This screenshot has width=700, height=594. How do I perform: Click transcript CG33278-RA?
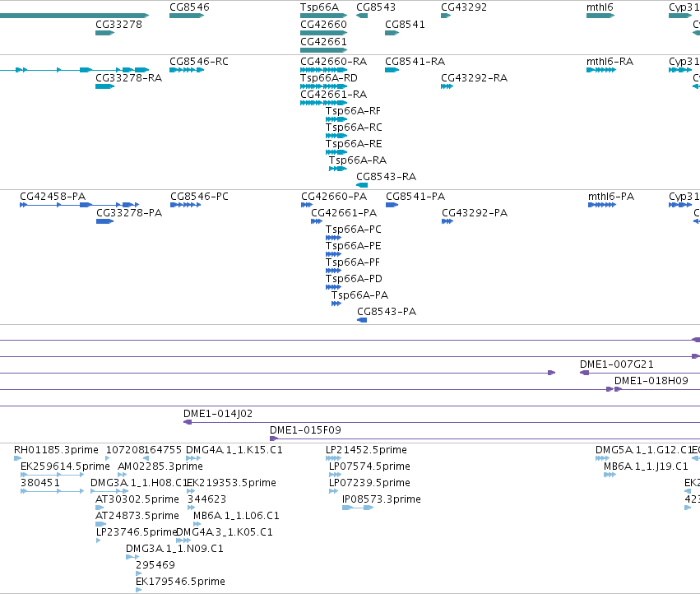(x=105, y=86)
